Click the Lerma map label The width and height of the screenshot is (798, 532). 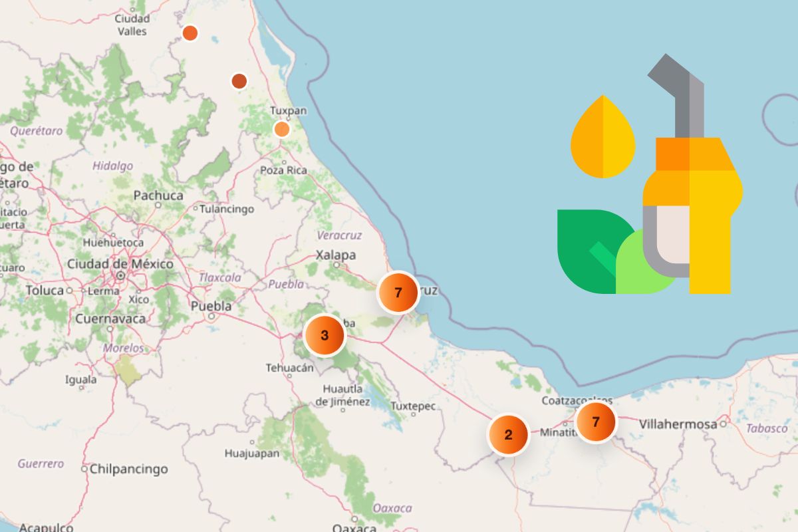(x=103, y=291)
